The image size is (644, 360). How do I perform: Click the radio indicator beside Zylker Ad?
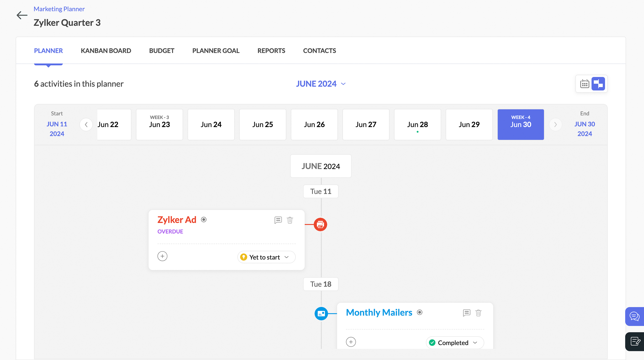pos(204,220)
